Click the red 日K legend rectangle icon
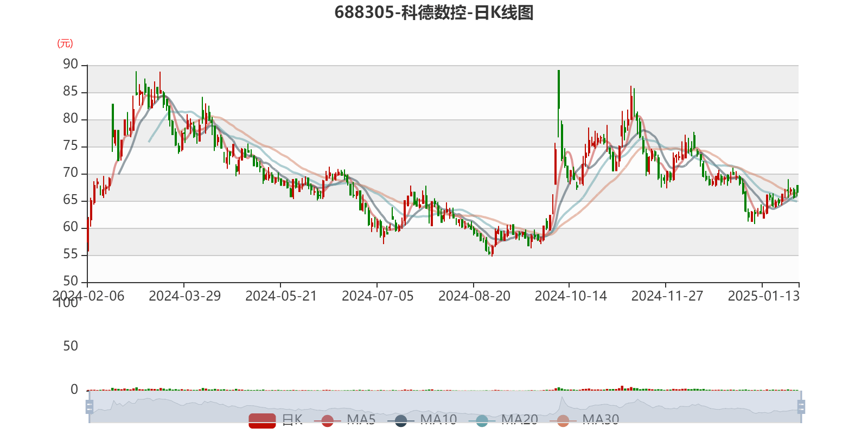 click(262, 420)
